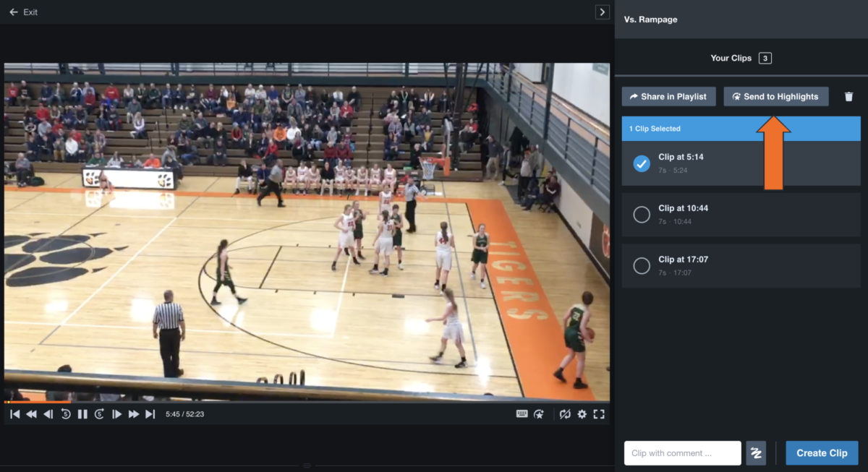Enter fullscreen with the expand icon
868x472 pixels.
598,414
